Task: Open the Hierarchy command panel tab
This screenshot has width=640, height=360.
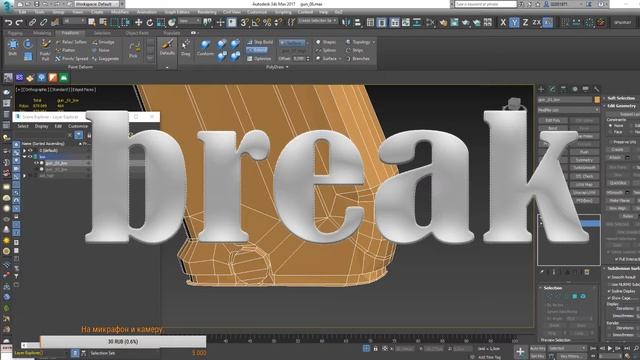Action: pyautogui.click(x=563, y=89)
